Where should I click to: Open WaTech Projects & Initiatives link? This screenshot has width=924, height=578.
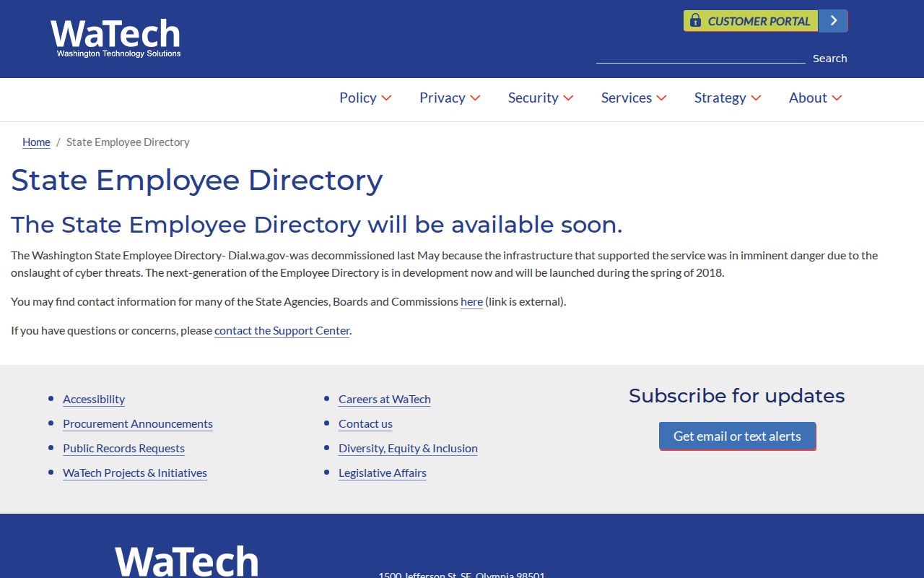pos(135,473)
